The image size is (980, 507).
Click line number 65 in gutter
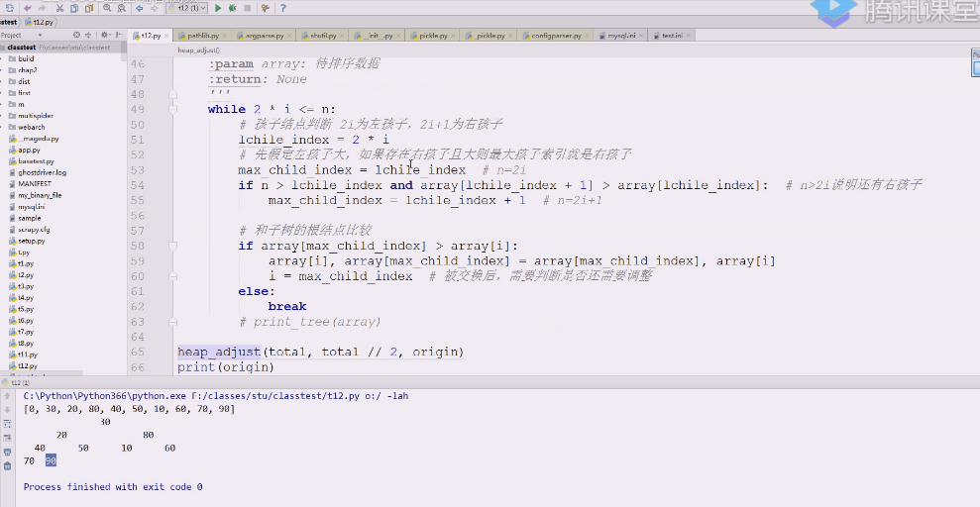point(138,353)
